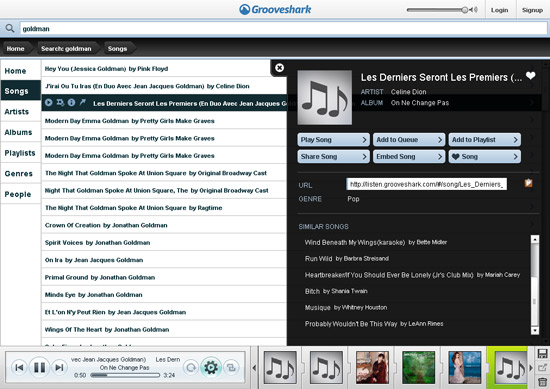Open the Playlists sidebar tab
The height and width of the screenshot is (389, 550).
[x=21, y=153]
